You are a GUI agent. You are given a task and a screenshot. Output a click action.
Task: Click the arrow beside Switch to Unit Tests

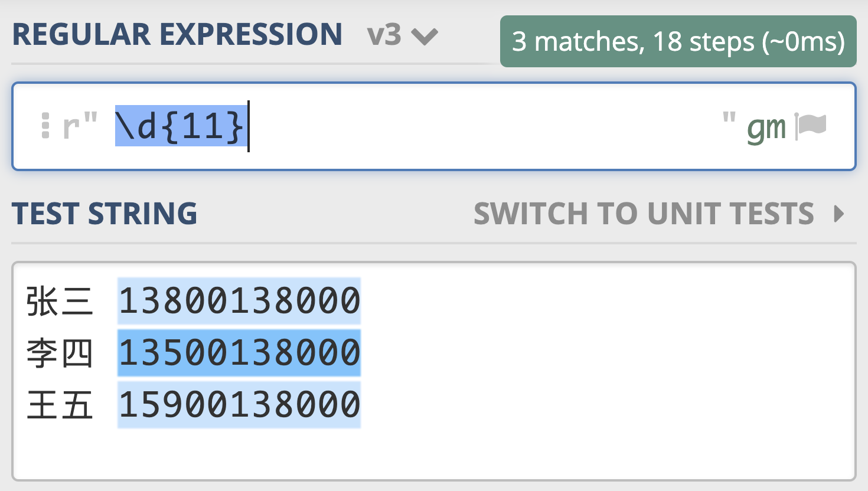[x=838, y=214]
